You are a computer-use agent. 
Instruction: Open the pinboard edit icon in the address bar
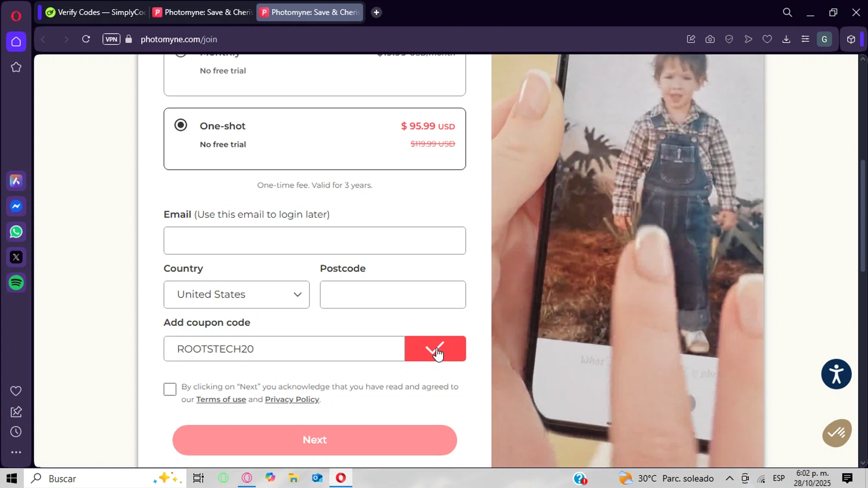pyautogui.click(x=691, y=39)
